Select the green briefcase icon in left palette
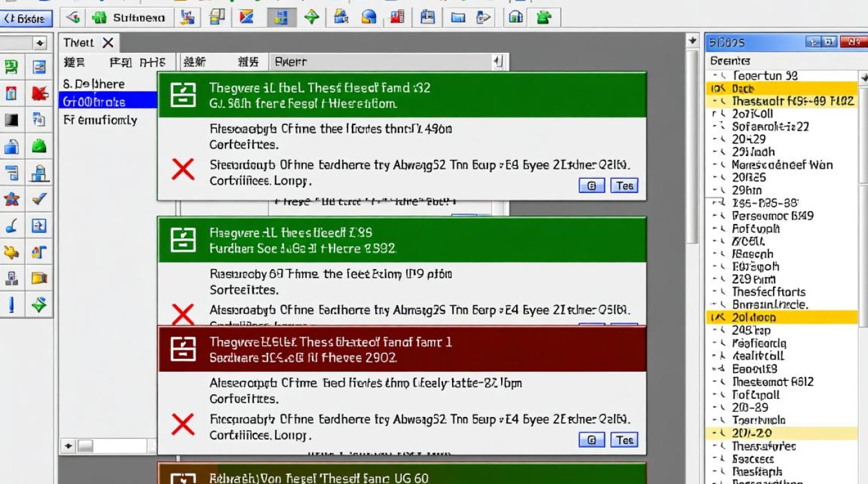Screen dimensions: 868x484 (39, 146)
